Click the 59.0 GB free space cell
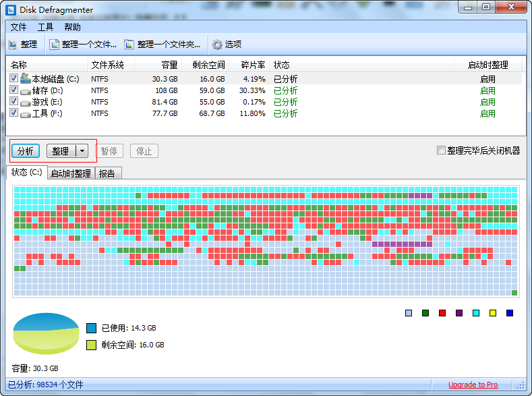532x396 pixels. point(212,90)
